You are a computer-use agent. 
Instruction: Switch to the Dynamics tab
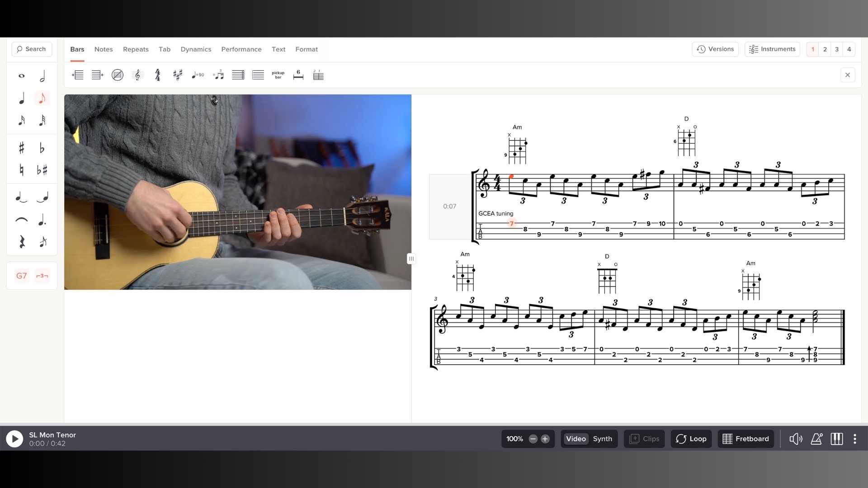click(x=196, y=49)
